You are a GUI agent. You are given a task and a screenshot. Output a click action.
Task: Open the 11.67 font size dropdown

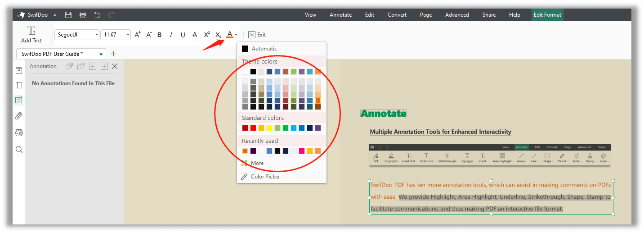pyautogui.click(x=116, y=35)
